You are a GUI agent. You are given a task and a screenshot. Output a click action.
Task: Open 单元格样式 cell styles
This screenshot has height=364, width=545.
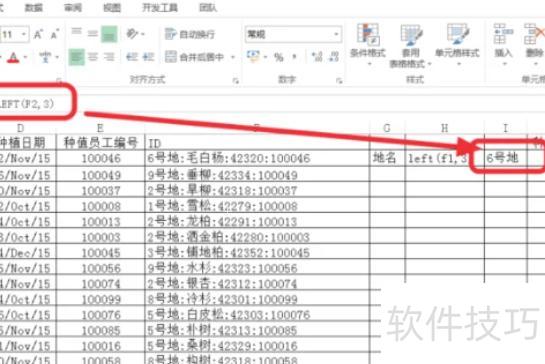457,44
